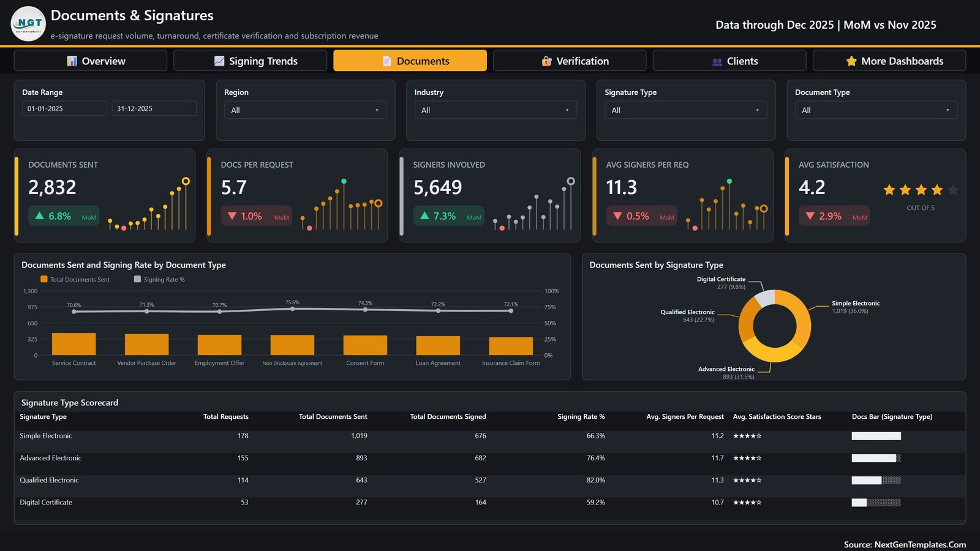
Task: Toggle the Total Documents Sent legend swatch
Action: pyautogui.click(x=43, y=279)
